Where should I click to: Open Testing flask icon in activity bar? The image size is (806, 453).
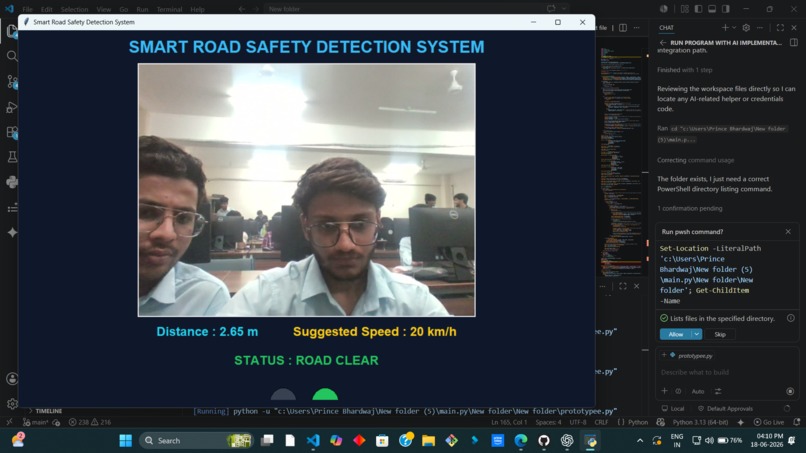point(12,157)
